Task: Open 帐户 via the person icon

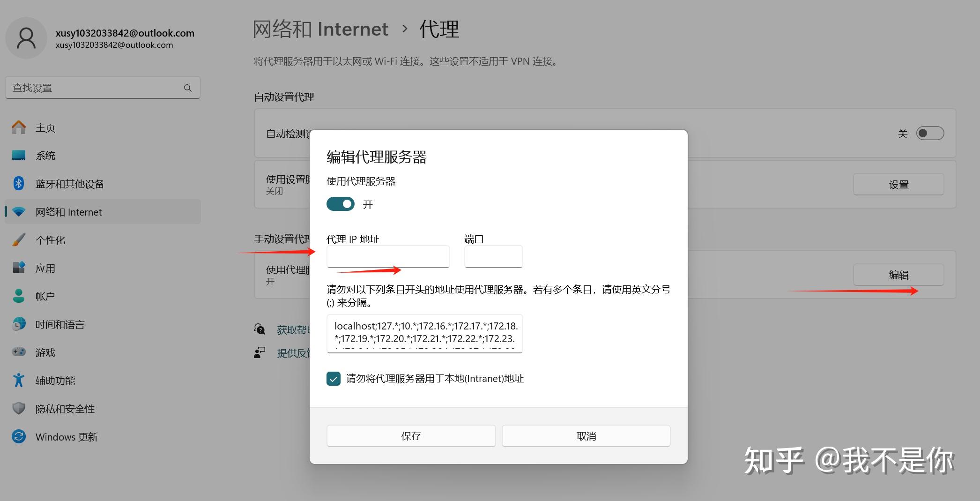Action: [18, 296]
